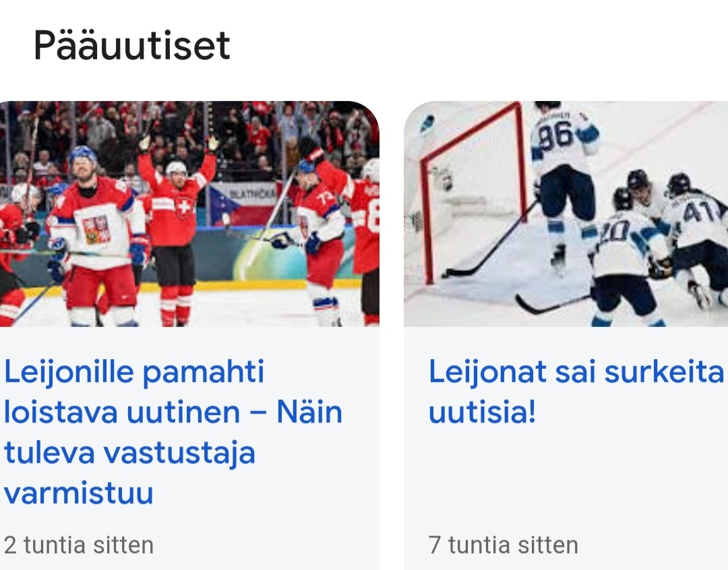Click the "7 tuntia sitten" timestamp

point(504,544)
